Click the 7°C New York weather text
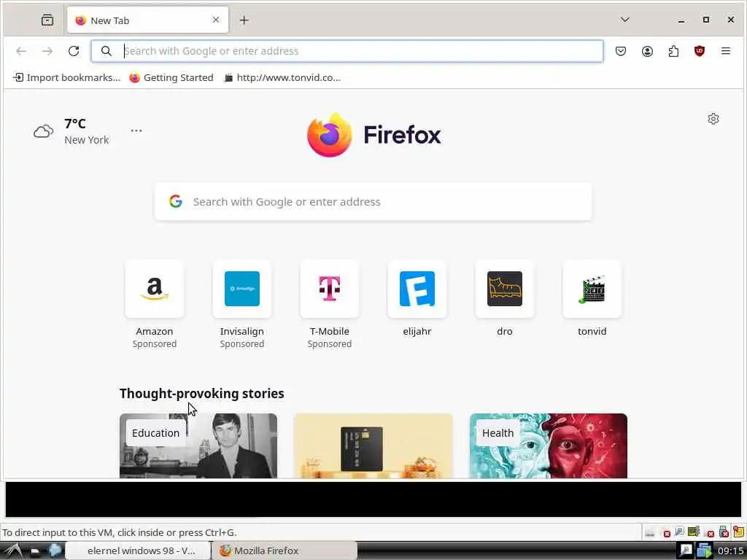 point(86,131)
